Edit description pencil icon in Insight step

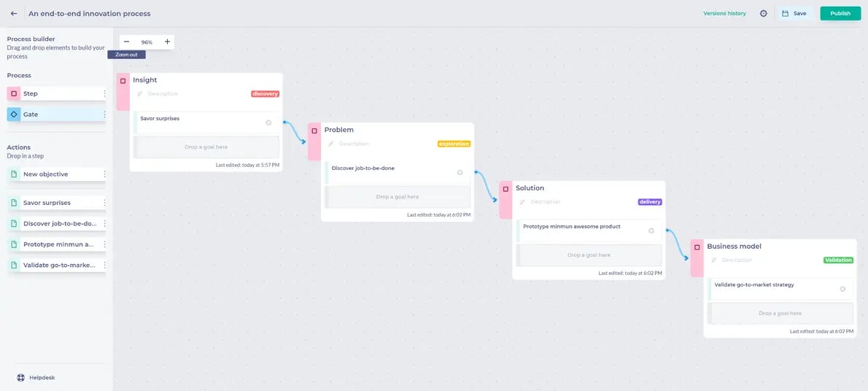(x=140, y=93)
